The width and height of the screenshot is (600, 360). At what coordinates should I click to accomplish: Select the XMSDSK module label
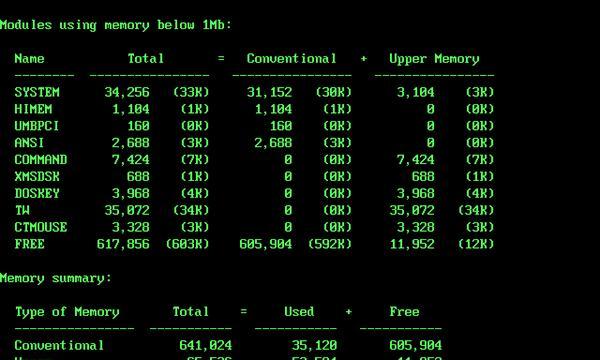point(37,176)
